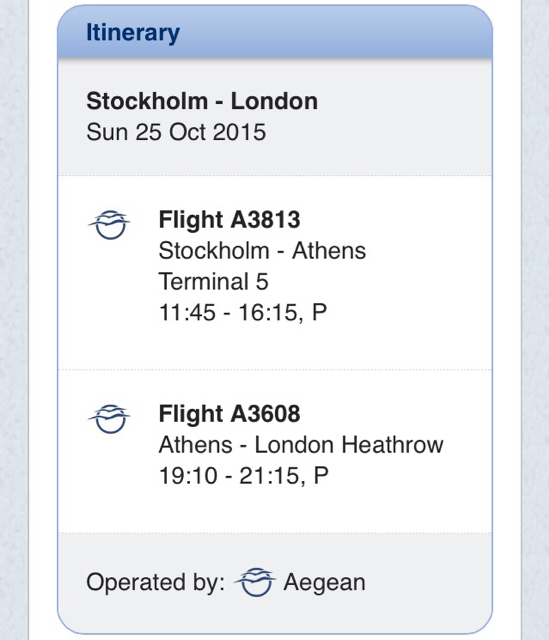Viewport: 549px width, 640px height.
Task: Click the Aegean logo next to Operated by
Action: [x=255, y=582]
